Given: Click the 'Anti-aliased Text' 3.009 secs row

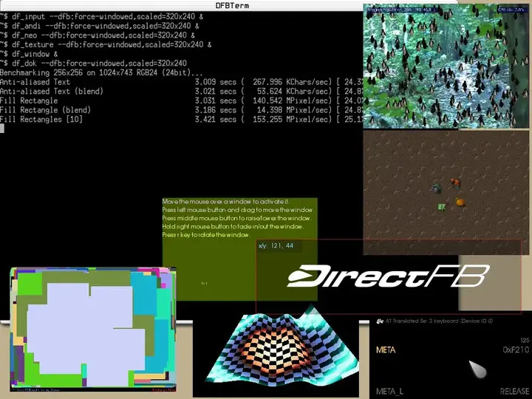Looking at the screenshot, I should point(182,82).
